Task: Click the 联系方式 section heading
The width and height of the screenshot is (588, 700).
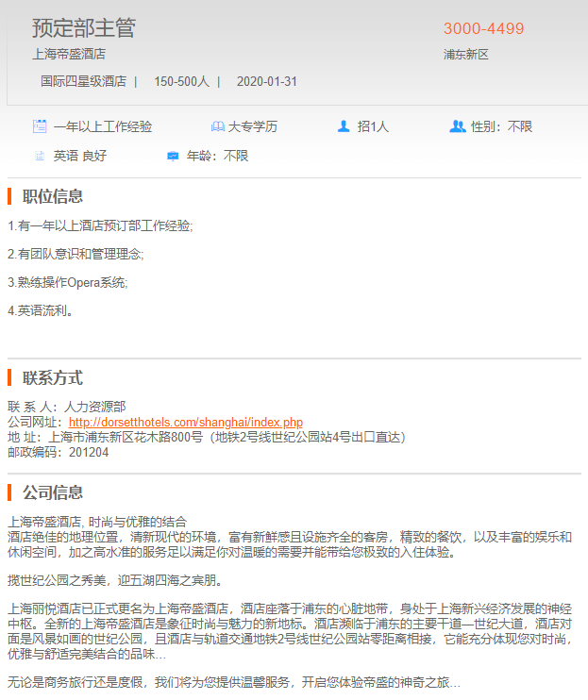Action: 53,377
